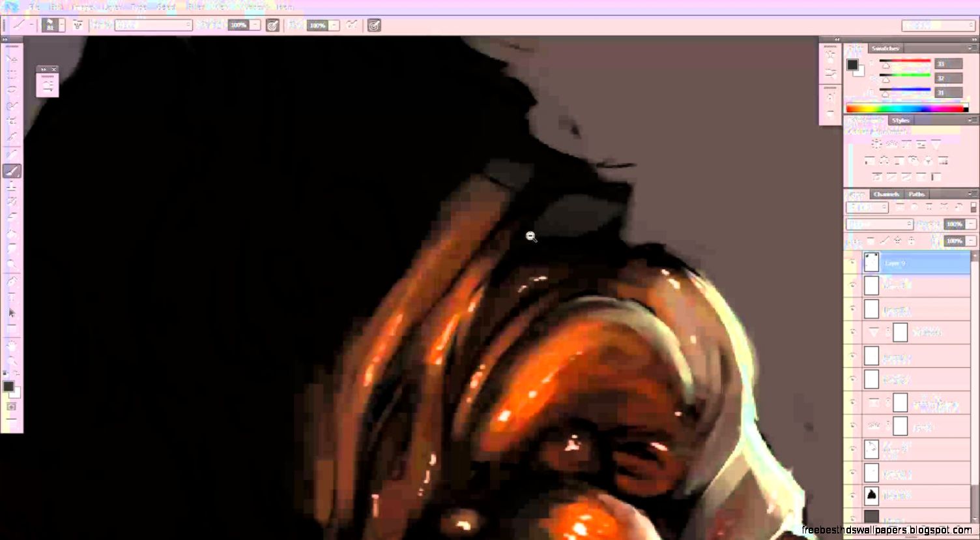Image resolution: width=980 pixels, height=540 pixels.
Task: Activate the Zoom tool
Action: (11, 359)
